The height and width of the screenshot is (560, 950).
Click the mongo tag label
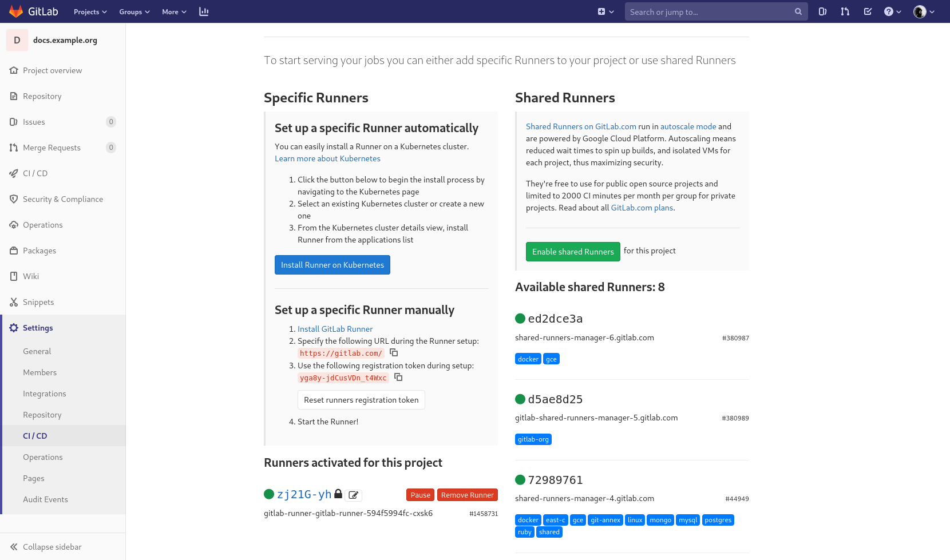[660, 520]
